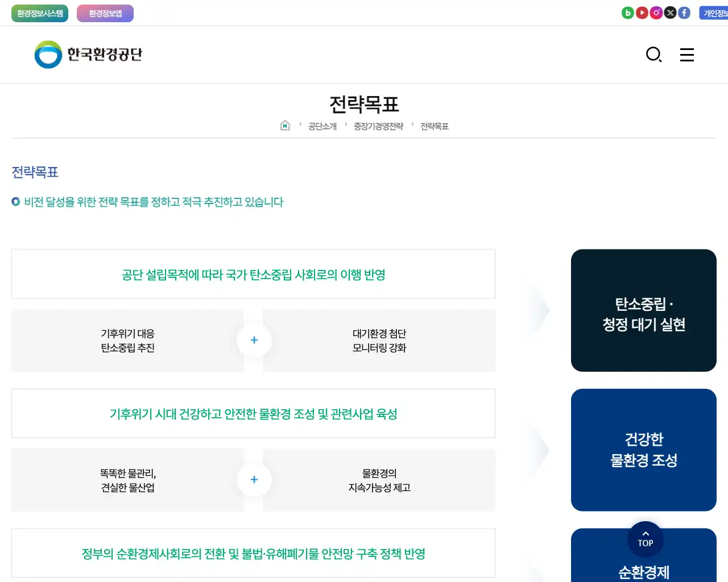Click the Korea Environment Corporation logo

87,55
